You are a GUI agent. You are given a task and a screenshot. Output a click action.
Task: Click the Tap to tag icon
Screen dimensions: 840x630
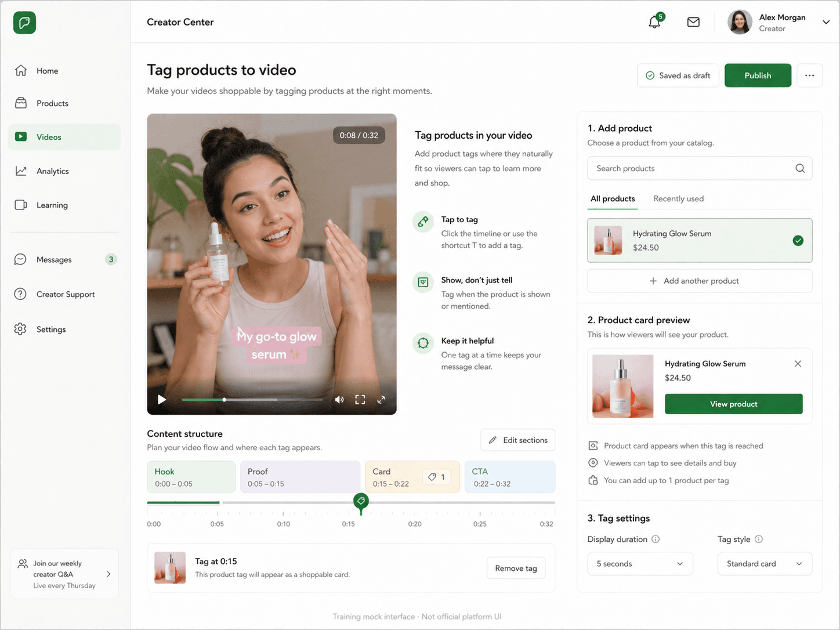pyautogui.click(x=423, y=222)
